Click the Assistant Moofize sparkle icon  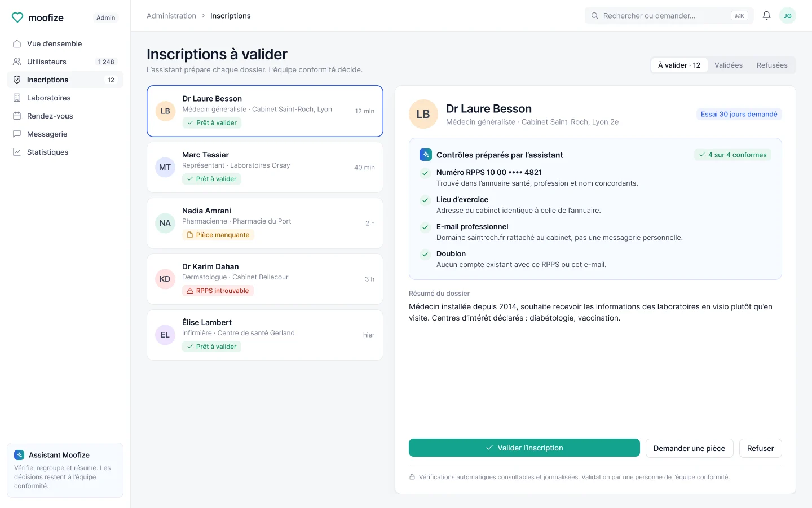pyautogui.click(x=19, y=455)
